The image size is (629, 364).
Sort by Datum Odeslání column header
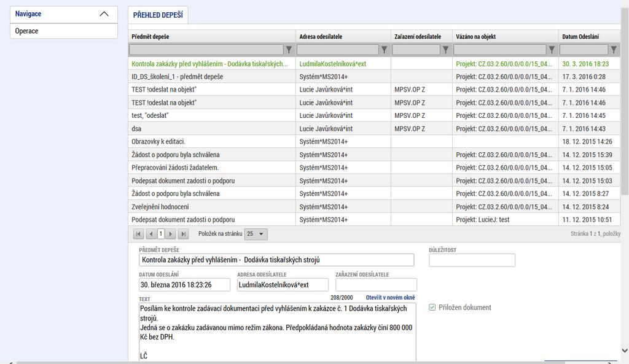(580, 36)
